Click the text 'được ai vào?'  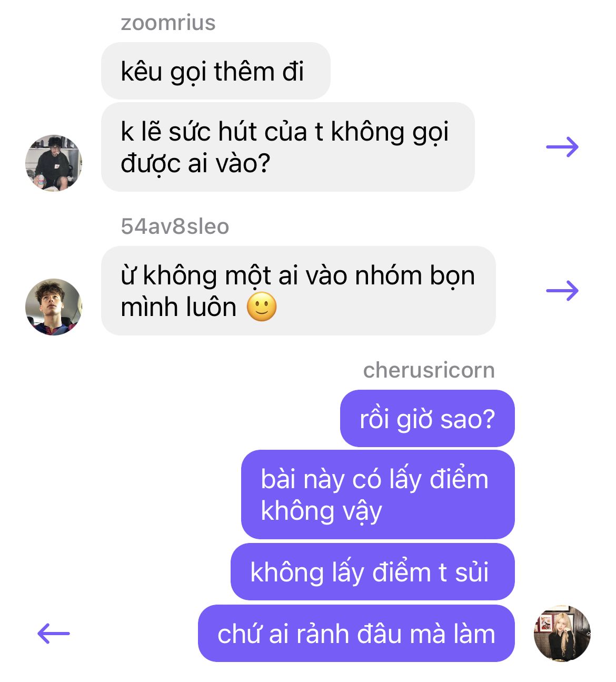click(195, 163)
